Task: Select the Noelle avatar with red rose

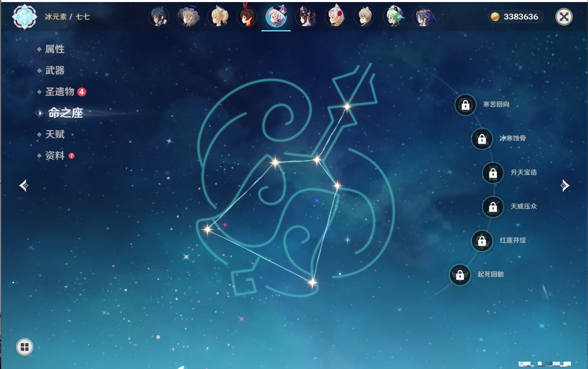Action: tap(335, 17)
